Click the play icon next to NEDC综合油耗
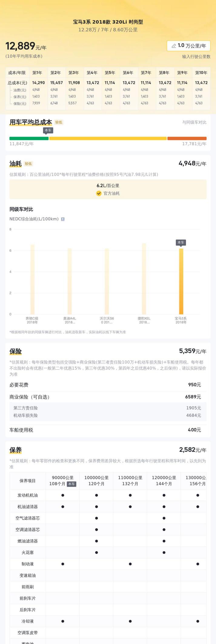216x644 pixels. coord(63,219)
